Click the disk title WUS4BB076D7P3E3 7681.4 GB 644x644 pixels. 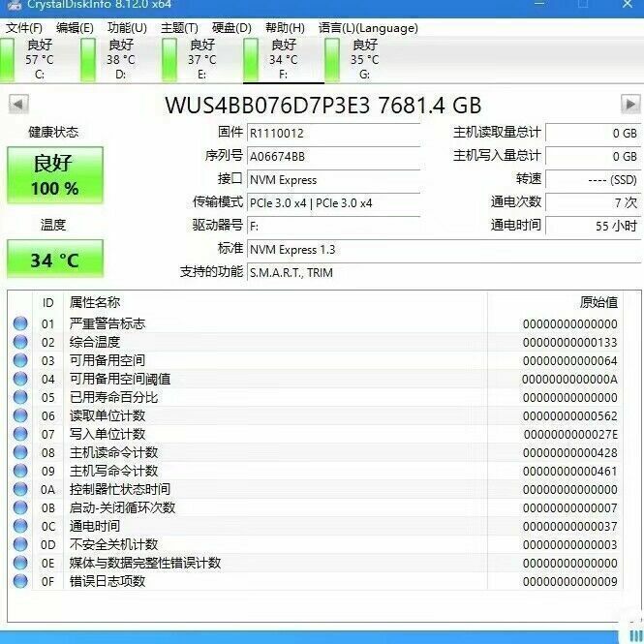coord(323,106)
